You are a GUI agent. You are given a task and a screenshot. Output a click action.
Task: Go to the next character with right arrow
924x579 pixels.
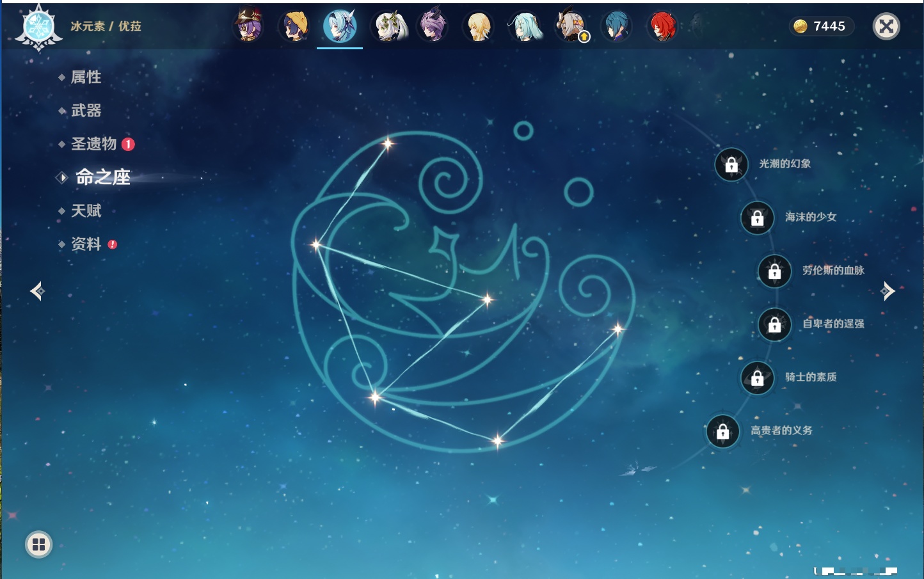[888, 291]
